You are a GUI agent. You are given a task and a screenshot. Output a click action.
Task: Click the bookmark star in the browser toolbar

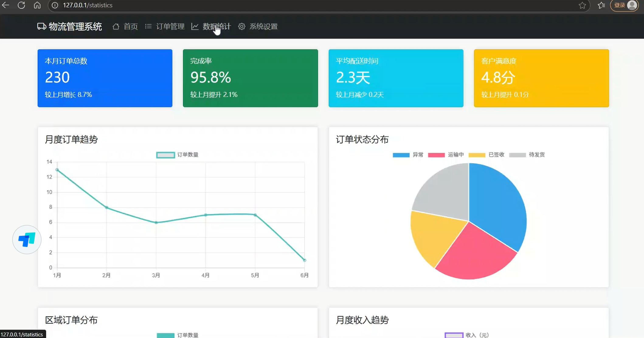[x=582, y=5]
